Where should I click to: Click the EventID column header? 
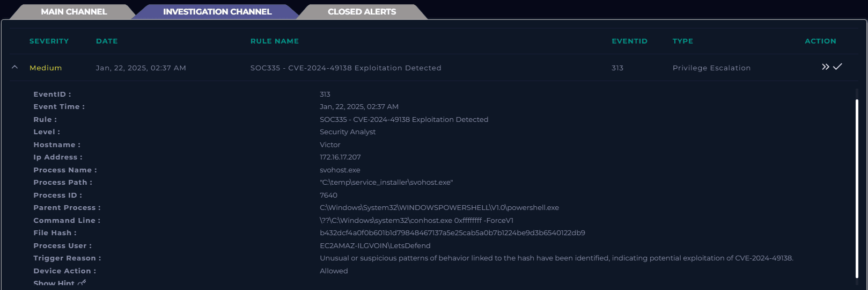[x=629, y=41]
